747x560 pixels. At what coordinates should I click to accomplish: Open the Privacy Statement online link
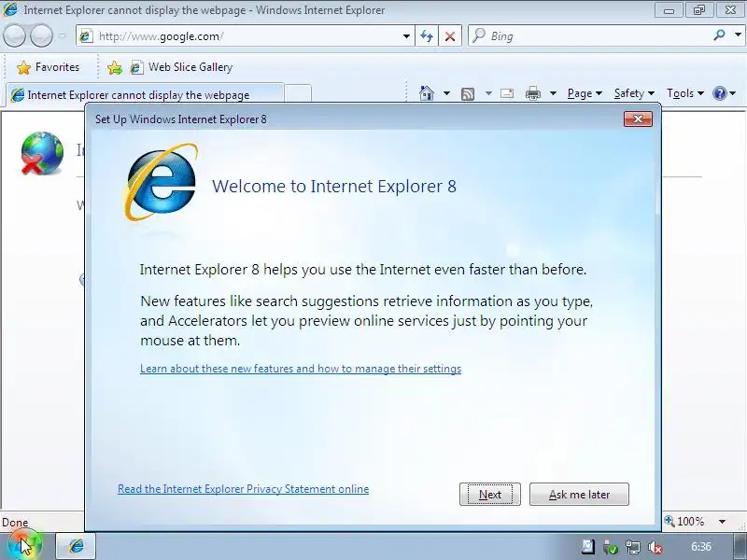click(243, 489)
